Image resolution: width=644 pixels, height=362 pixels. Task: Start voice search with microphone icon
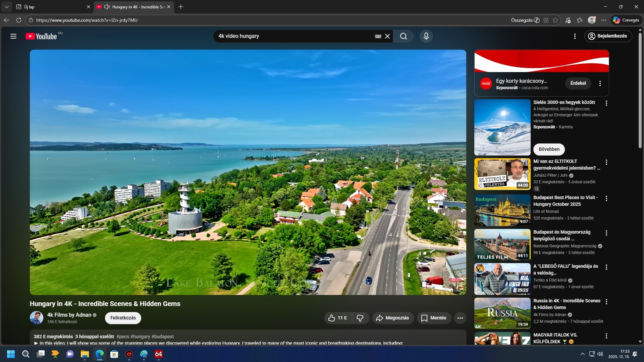(x=426, y=36)
